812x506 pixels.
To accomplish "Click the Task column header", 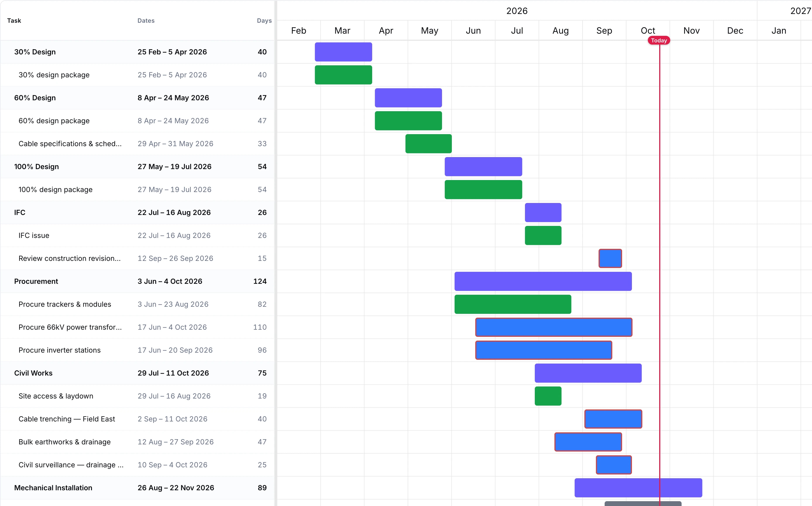I will (x=14, y=21).
